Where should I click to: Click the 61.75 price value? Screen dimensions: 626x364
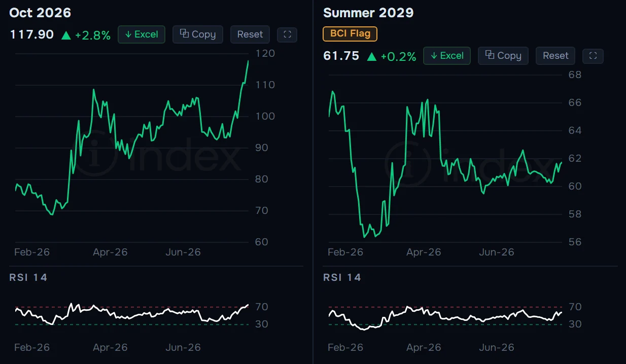(341, 56)
